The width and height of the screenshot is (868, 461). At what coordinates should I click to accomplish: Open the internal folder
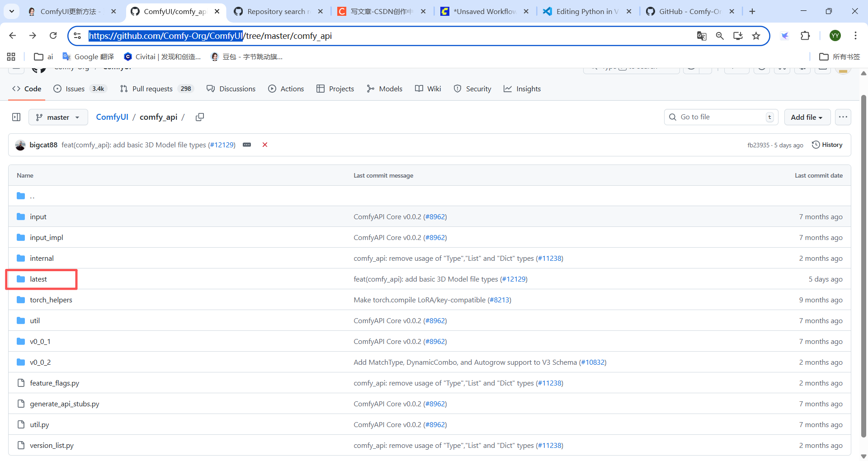42,258
